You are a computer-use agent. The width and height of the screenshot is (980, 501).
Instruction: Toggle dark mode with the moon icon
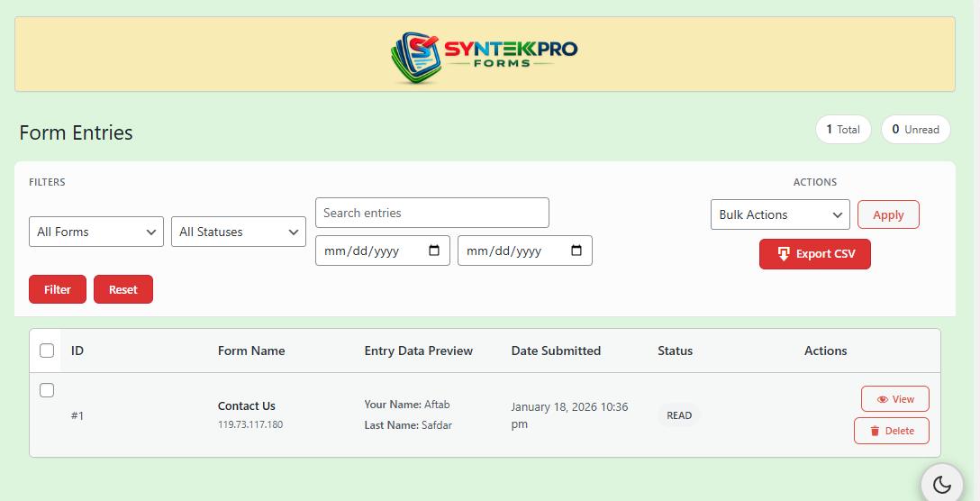point(942,485)
